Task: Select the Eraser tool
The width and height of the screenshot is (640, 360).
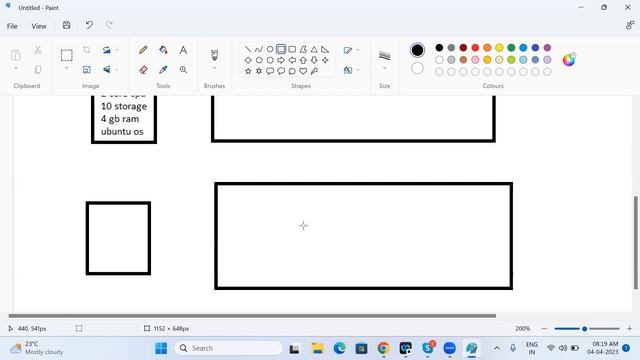Action: (x=143, y=70)
